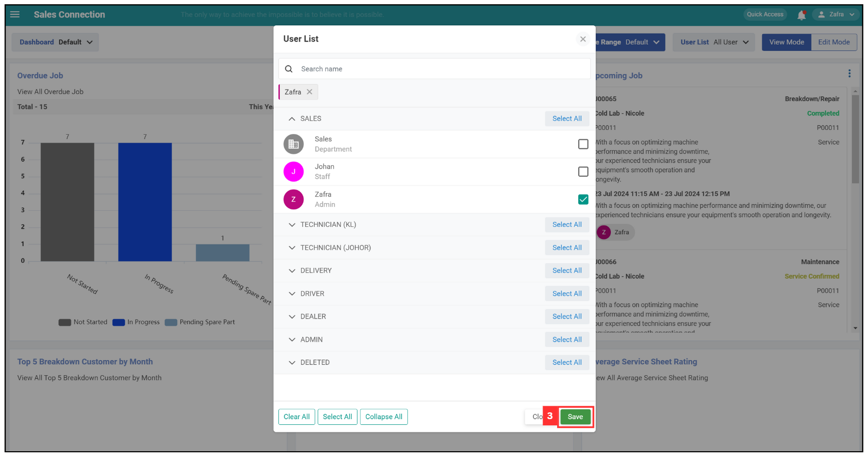This screenshot has height=459, width=868.
Task: Expand the DELETED group
Action: [x=292, y=363]
